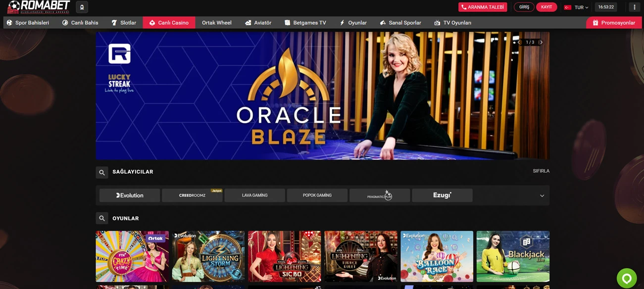Open the user icon beside the logo
Image resolution: width=644 pixels, height=289 pixels.
point(82,7)
